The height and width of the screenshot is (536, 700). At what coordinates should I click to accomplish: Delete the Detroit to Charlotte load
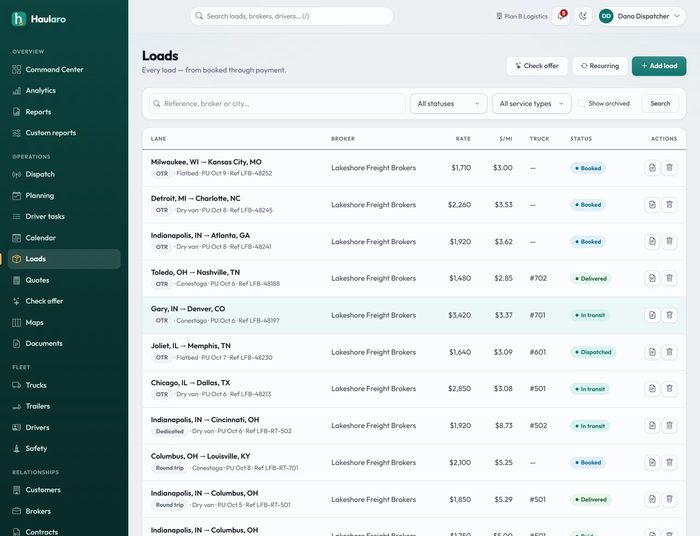pos(669,204)
